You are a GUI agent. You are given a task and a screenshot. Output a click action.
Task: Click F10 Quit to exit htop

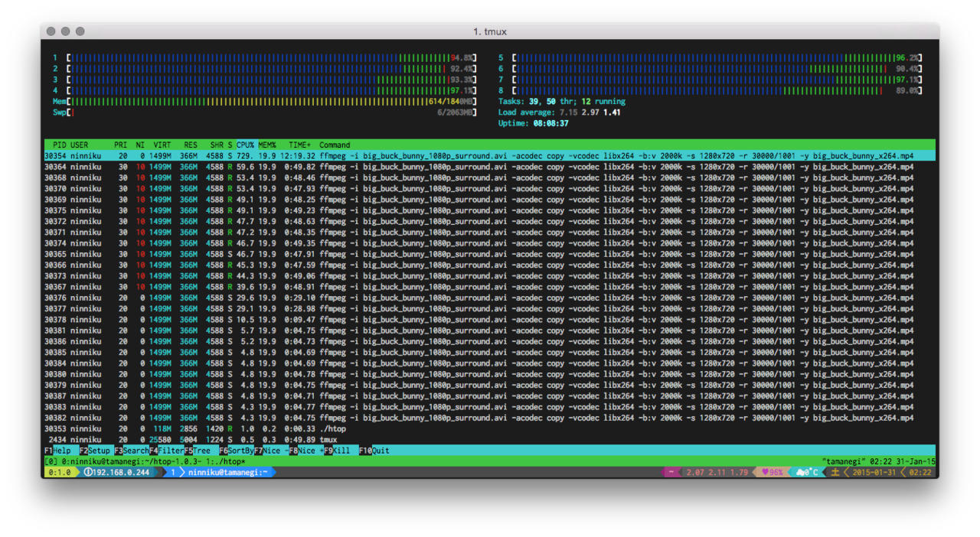374,451
